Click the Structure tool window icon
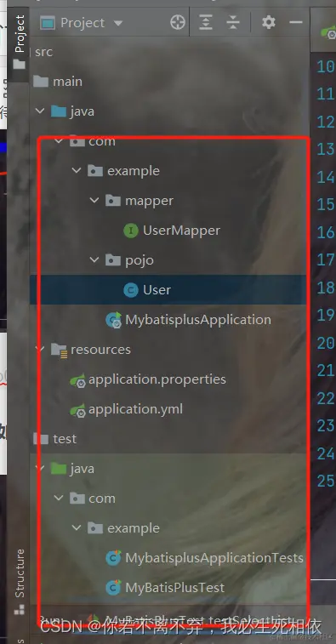 pos(20,611)
